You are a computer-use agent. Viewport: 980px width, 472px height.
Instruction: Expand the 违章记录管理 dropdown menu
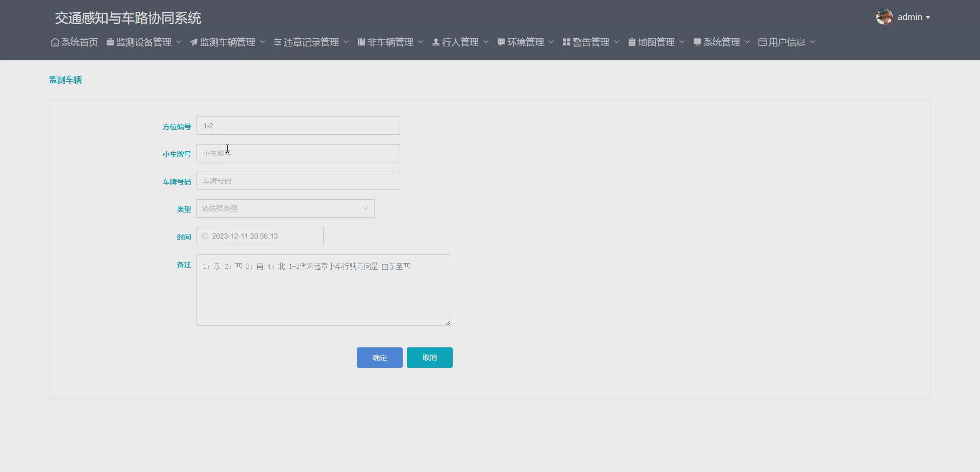(309, 42)
